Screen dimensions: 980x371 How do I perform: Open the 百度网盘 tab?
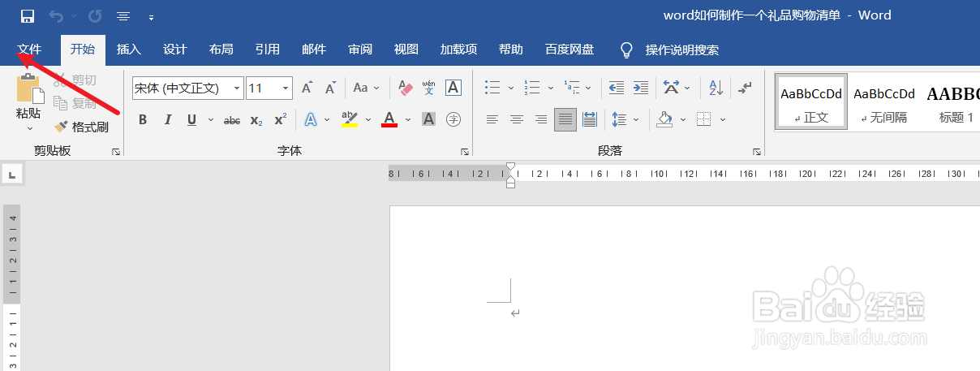point(569,50)
